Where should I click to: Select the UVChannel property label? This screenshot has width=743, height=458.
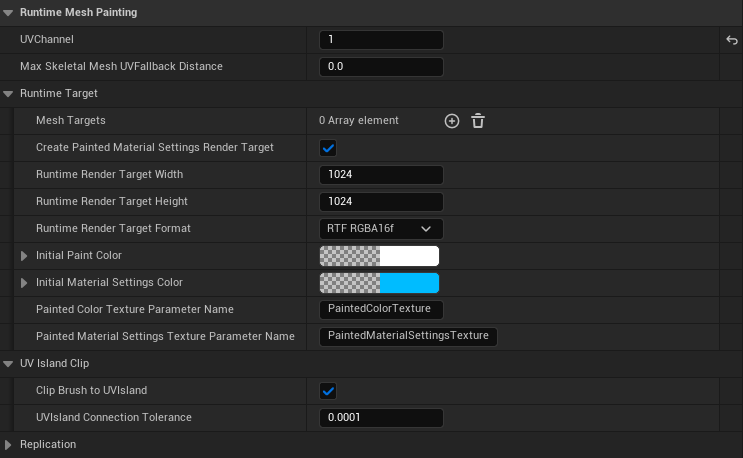click(47, 39)
